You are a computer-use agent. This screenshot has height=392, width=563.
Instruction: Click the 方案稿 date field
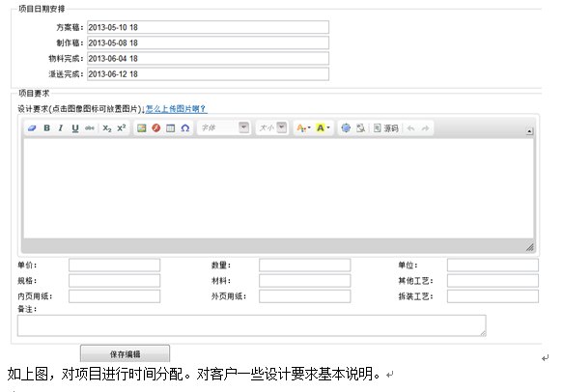[x=208, y=27]
